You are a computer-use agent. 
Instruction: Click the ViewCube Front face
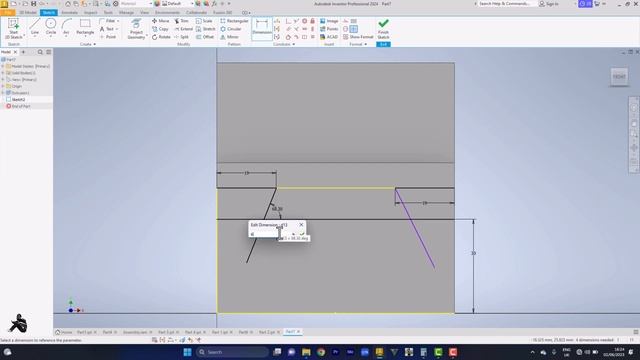click(x=619, y=77)
